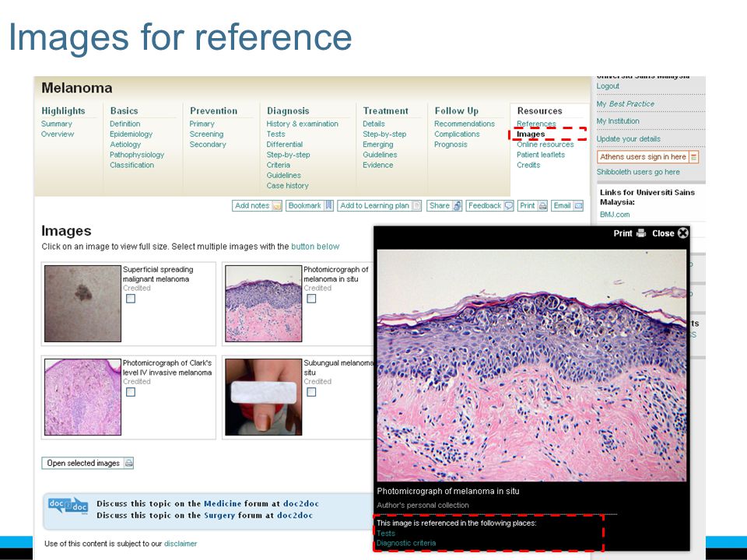Open the Differential link

point(285,145)
